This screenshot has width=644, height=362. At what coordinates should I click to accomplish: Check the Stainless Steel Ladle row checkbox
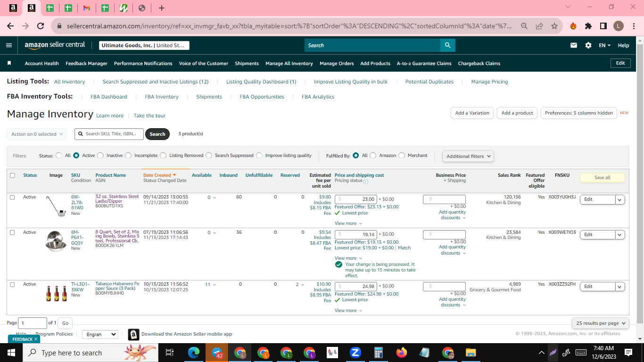point(12,197)
